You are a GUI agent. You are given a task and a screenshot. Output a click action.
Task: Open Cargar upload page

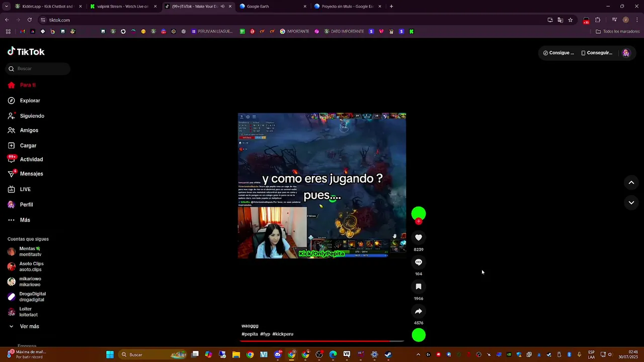coord(22,145)
